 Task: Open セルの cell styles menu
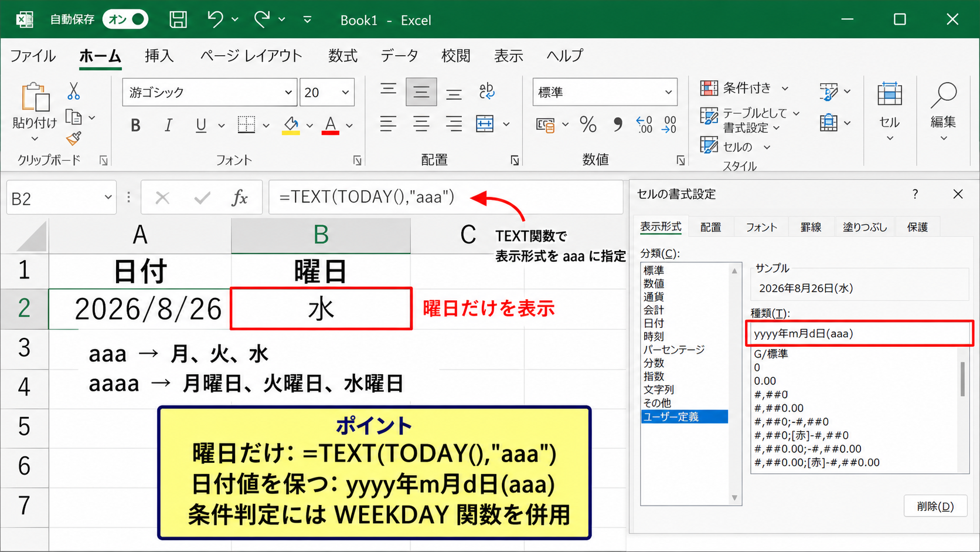coord(735,146)
